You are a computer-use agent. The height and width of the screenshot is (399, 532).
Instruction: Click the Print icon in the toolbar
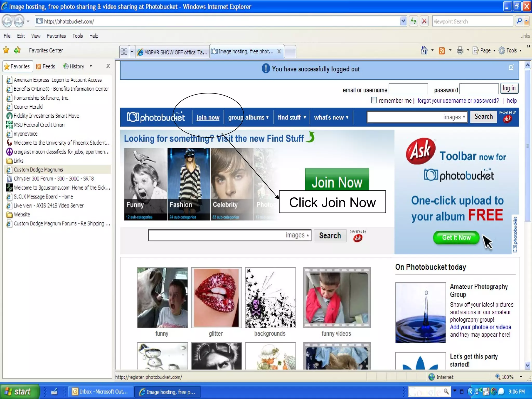click(x=460, y=51)
